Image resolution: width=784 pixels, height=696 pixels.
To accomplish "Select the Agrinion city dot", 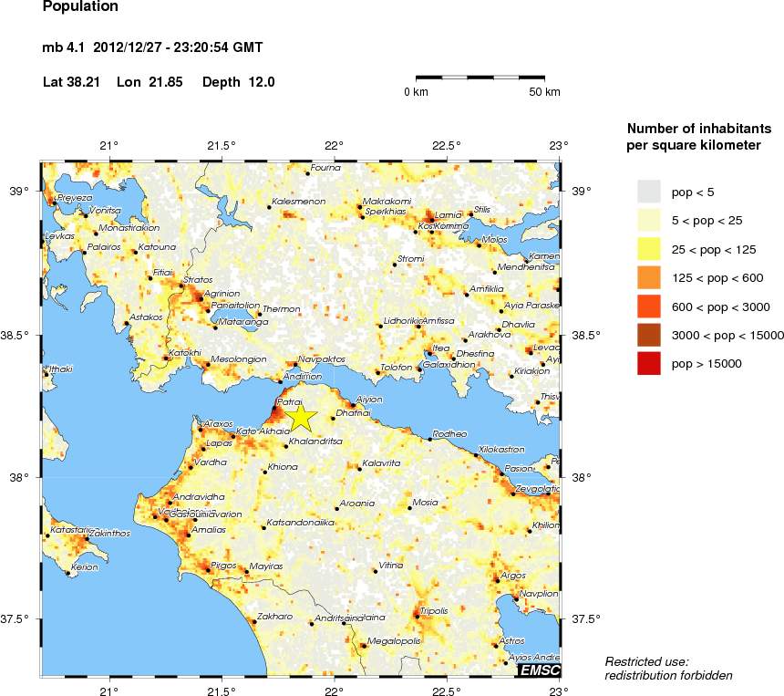I will (x=201, y=299).
